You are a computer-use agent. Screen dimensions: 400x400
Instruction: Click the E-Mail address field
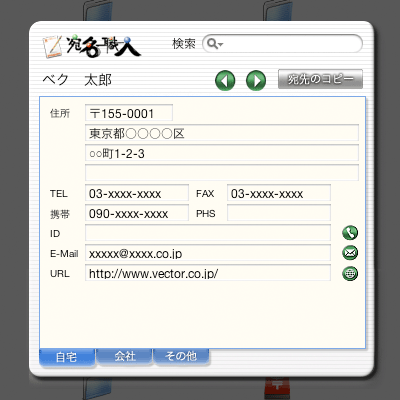(x=208, y=253)
